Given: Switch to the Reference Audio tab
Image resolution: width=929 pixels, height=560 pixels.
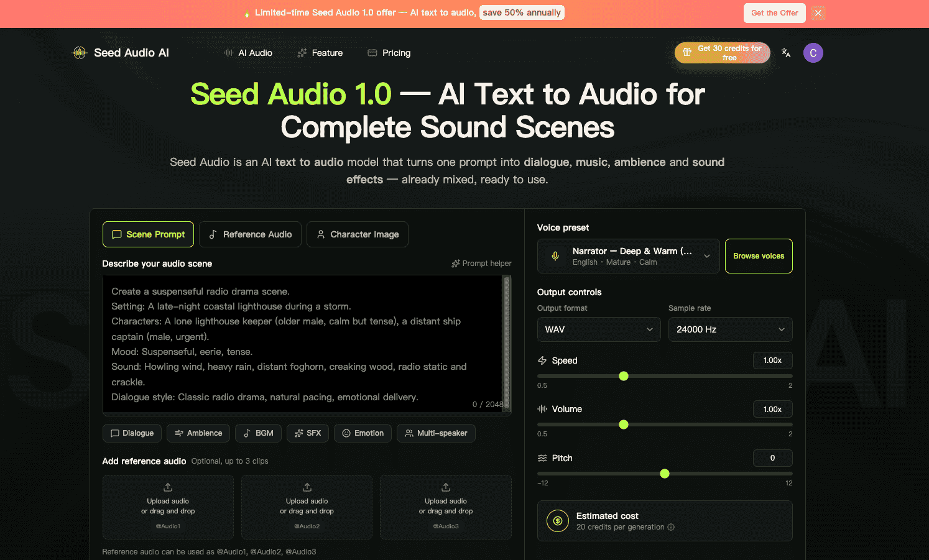Looking at the screenshot, I should pos(250,234).
